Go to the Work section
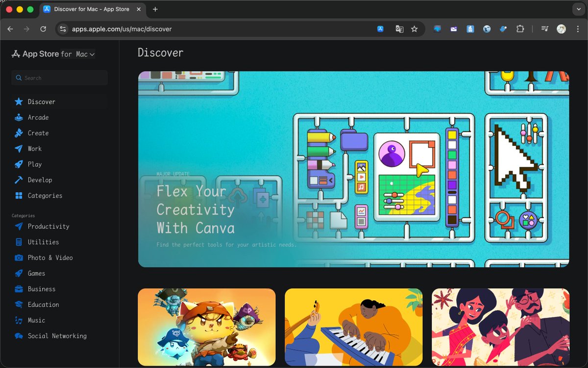This screenshot has height=368, width=588. (35, 149)
